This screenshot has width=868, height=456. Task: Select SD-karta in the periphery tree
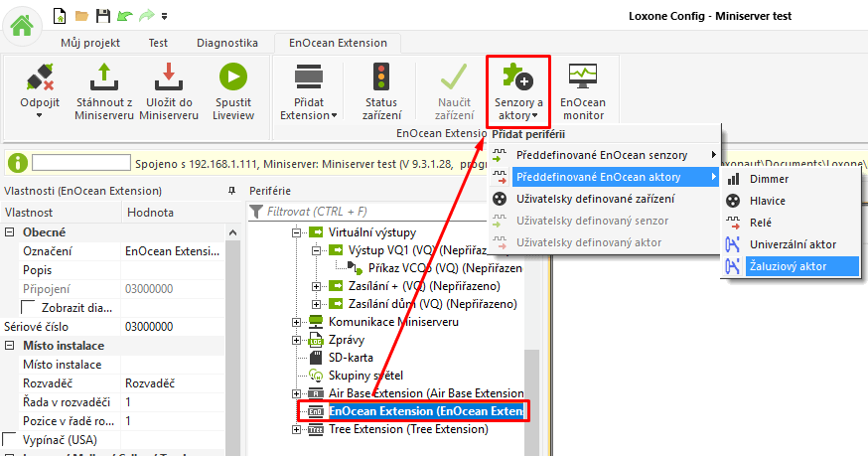pyautogui.click(x=350, y=357)
